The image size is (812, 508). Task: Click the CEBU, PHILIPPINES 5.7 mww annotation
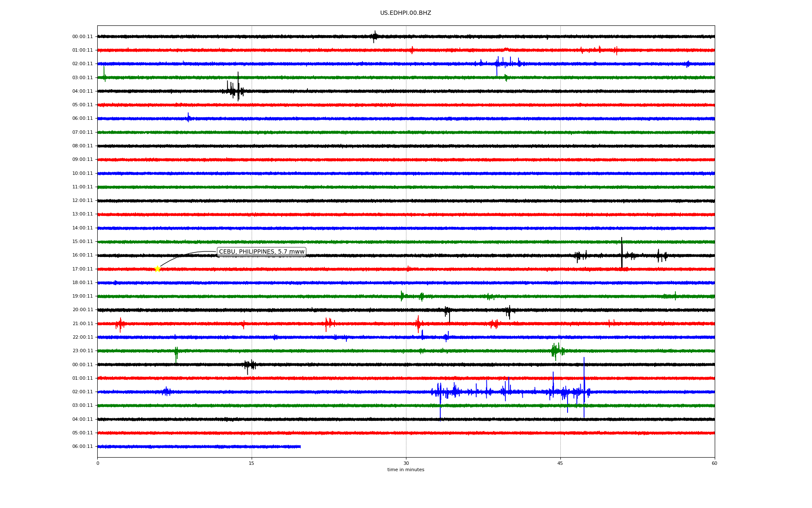click(261, 252)
